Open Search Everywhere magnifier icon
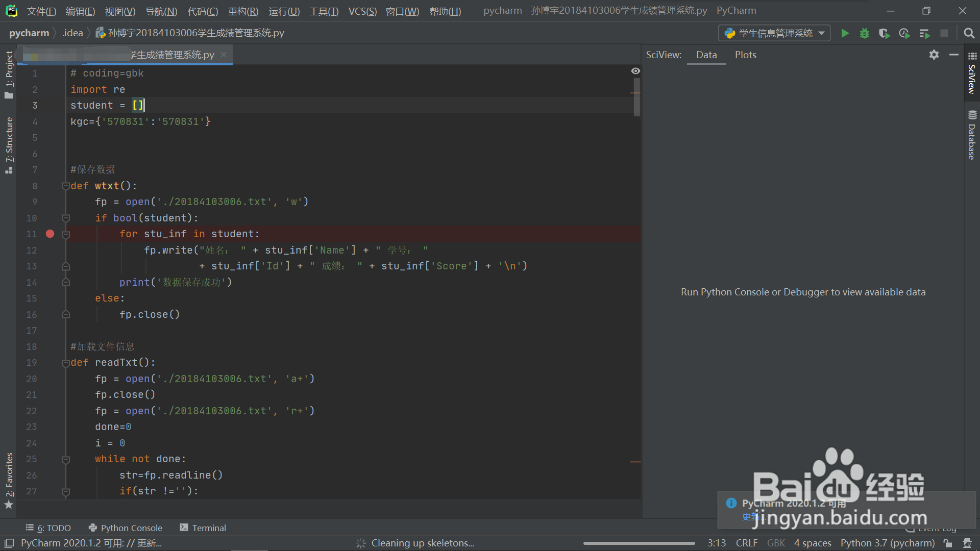 (x=968, y=33)
